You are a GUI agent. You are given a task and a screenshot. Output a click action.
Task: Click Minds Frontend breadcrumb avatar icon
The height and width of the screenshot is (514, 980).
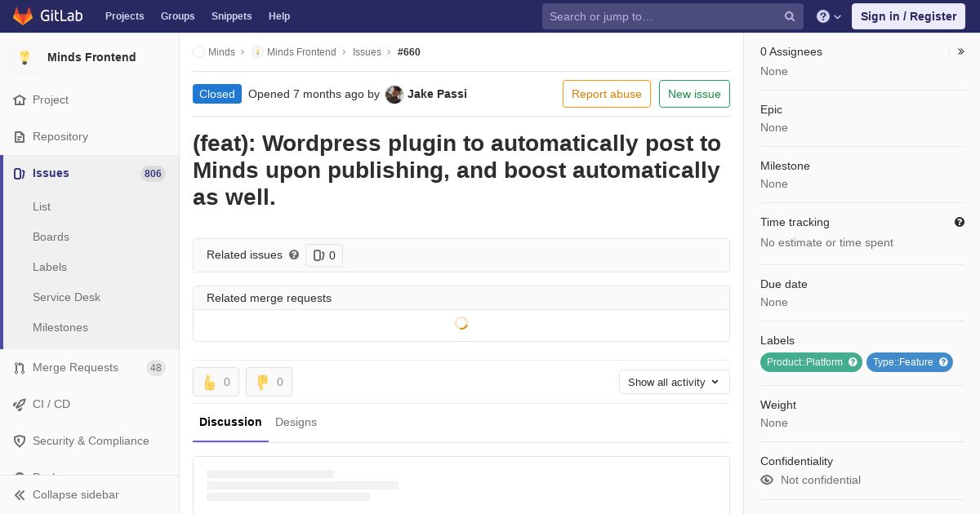(257, 52)
